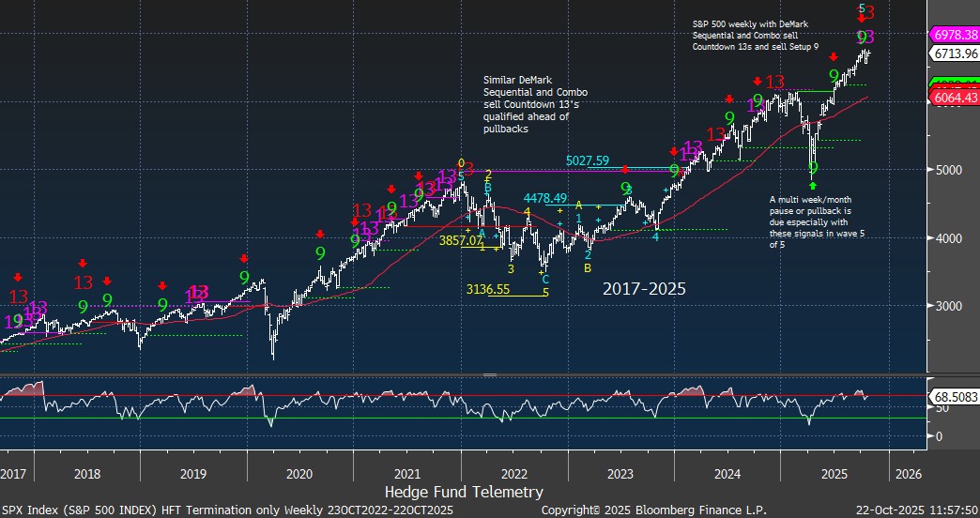Select the red 13 marker in late 2024
The image size is (980, 518).
click(x=774, y=83)
